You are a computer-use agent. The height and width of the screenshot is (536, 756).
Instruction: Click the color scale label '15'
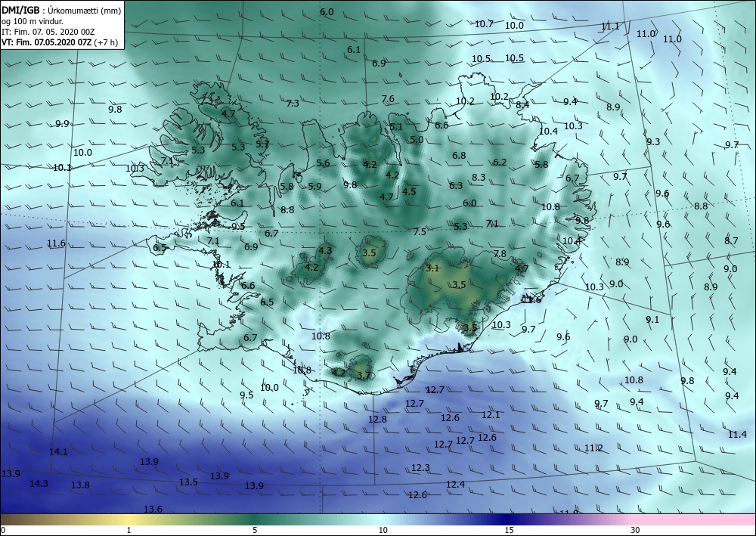point(509,530)
